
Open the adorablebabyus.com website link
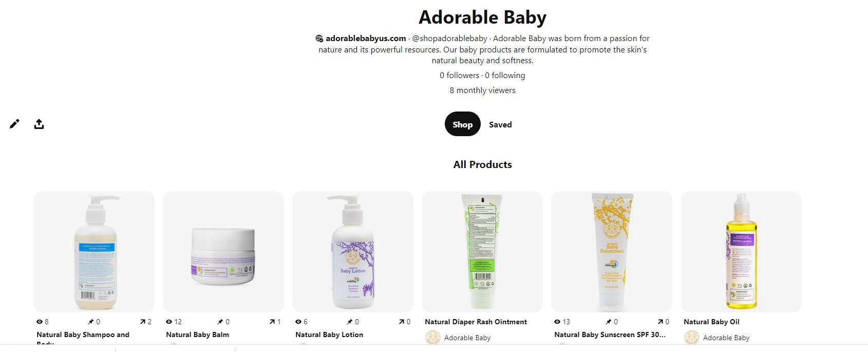click(366, 39)
